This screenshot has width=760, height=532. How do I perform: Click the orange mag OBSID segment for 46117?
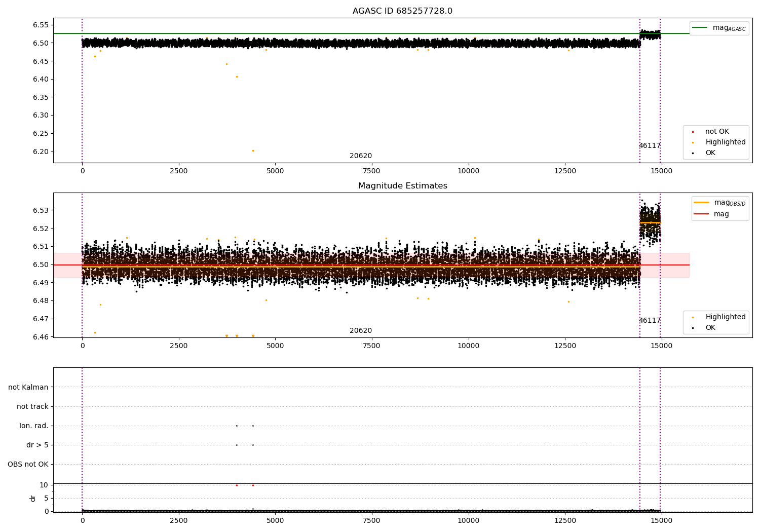pos(650,222)
